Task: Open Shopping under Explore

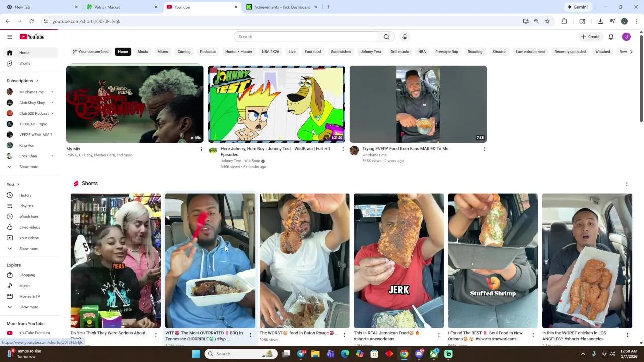Action: [30, 275]
